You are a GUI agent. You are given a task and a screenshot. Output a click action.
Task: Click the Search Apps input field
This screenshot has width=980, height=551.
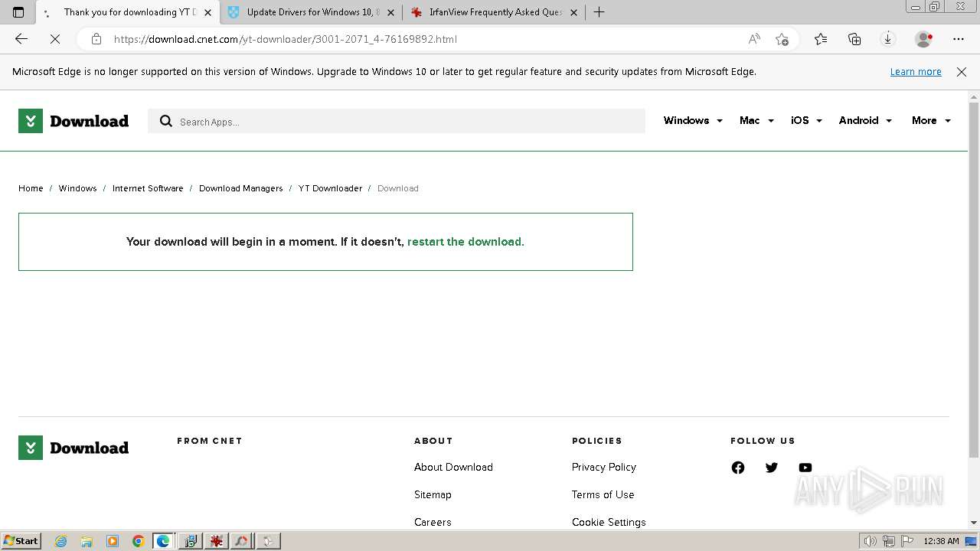click(x=397, y=121)
